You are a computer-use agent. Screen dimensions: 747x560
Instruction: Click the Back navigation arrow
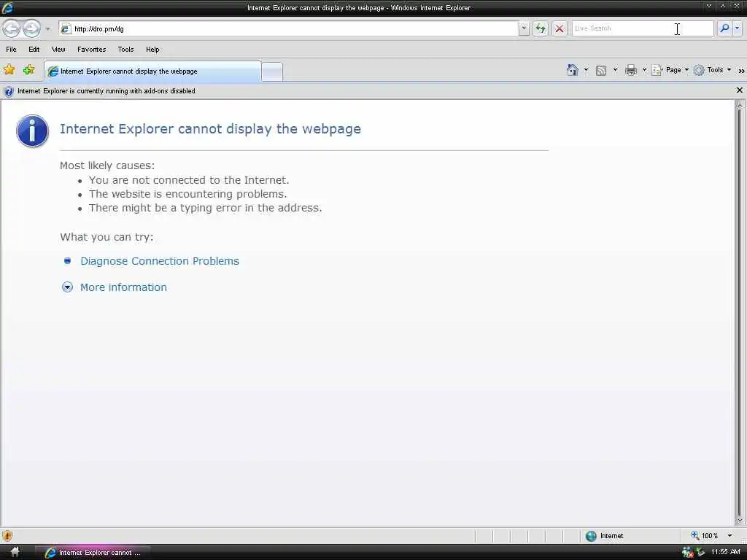(12, 28)
